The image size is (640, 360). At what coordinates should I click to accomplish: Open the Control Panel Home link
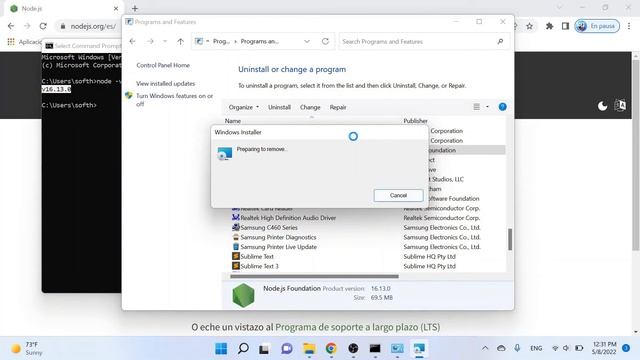pos(163,65)
